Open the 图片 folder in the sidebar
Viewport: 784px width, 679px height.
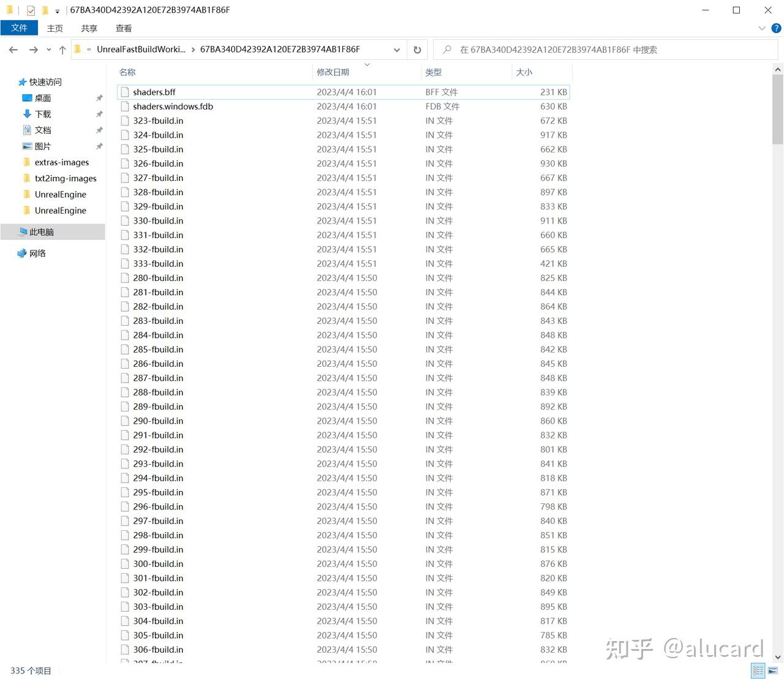(x=43, y=146)
